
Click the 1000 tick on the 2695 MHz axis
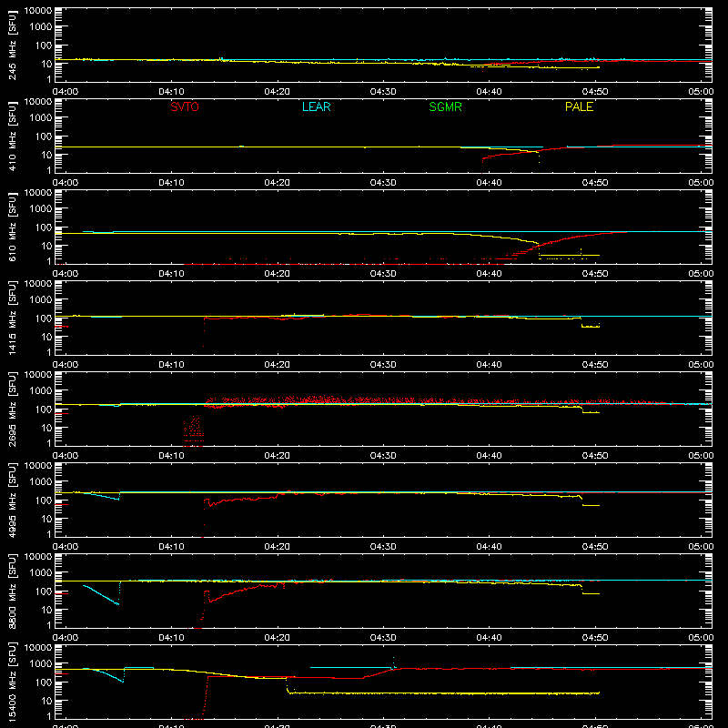(x=41, y=391)
